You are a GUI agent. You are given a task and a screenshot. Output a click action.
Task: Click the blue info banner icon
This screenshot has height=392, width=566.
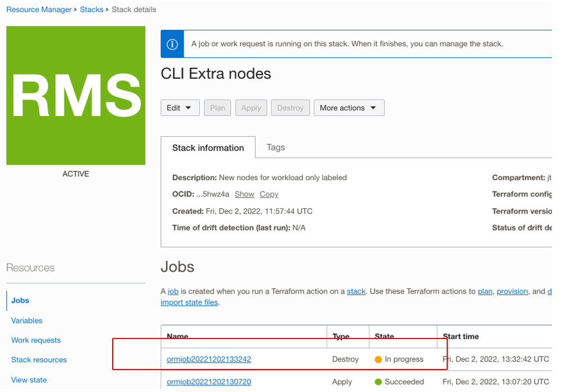(172, 43)
